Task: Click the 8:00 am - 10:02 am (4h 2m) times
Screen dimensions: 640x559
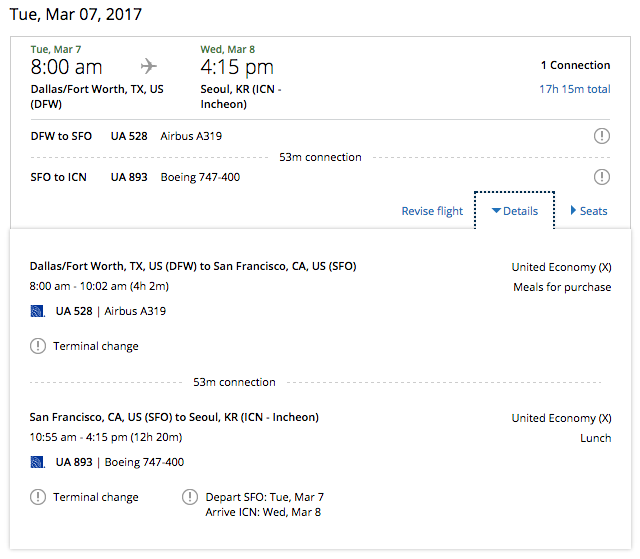Action: [x=99, y=286]
